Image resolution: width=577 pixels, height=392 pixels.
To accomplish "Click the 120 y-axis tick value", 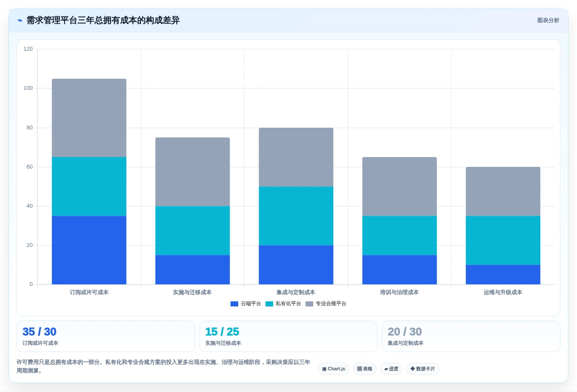I will 28,49.
